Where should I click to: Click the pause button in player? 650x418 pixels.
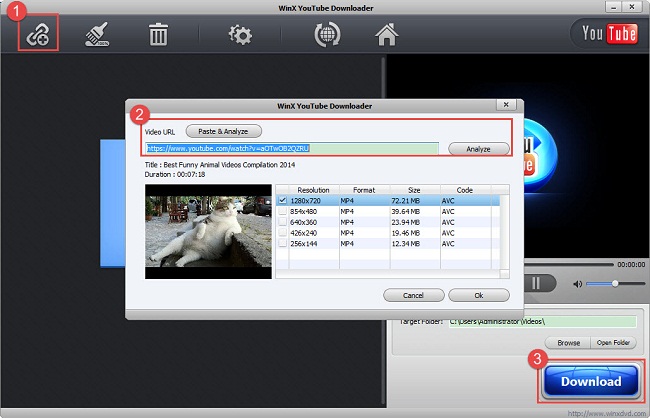coord(536,284)
